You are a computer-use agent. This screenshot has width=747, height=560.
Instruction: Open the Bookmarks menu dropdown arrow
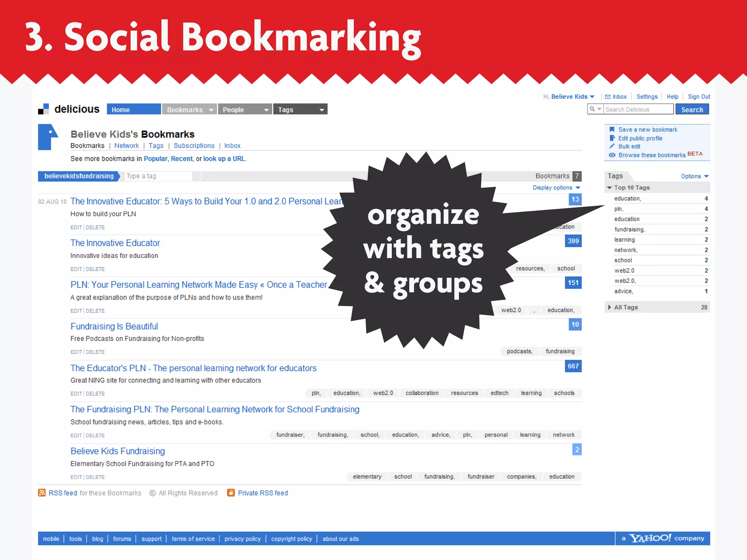point(211,110)
